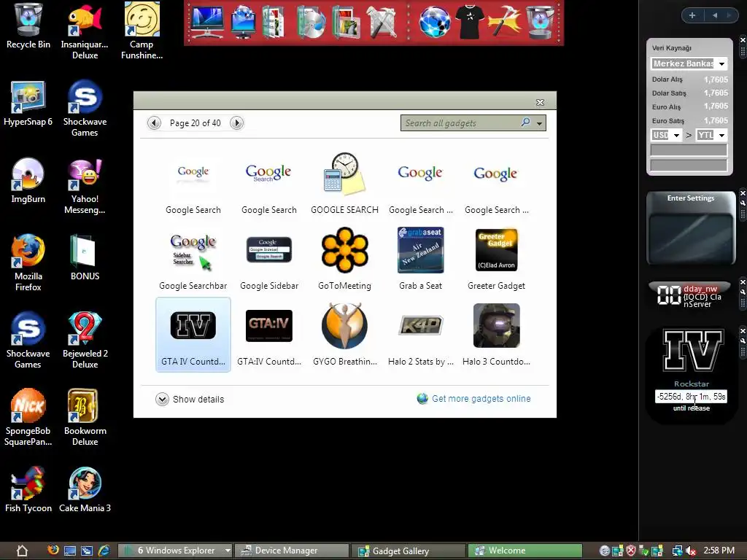747x560 pixels.
Task: Click the dday_nw clan server gadget
Action: point(689,295)
